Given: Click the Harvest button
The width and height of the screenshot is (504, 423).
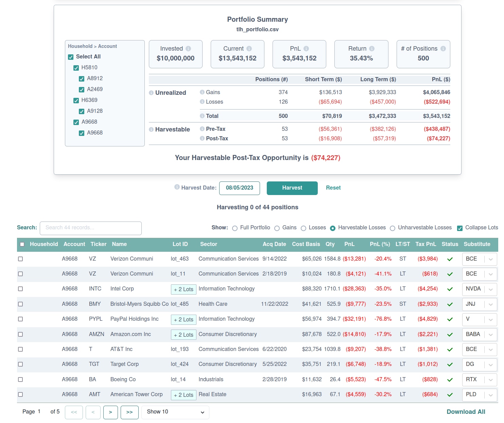Looking at the screenshot, I should click(292, 188).
